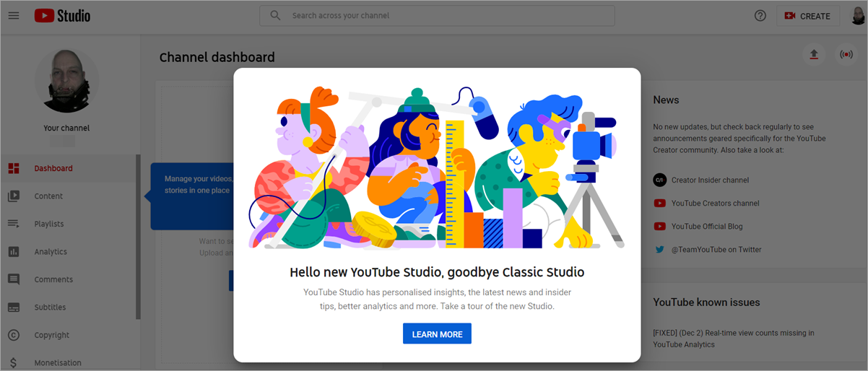
Task: Open Comments section from sidebar
Action: [x=53, y=279]
